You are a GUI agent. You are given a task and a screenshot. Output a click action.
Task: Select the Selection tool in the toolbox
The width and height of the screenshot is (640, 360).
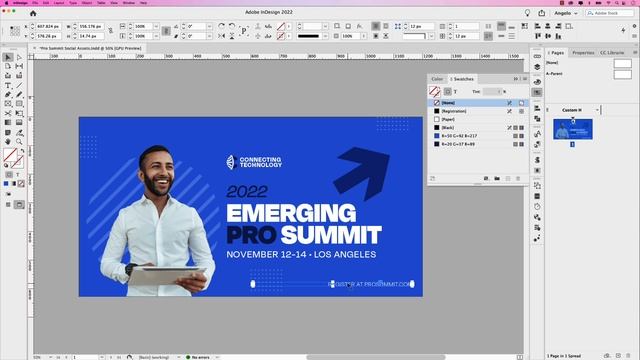click(x=8, y=57)
